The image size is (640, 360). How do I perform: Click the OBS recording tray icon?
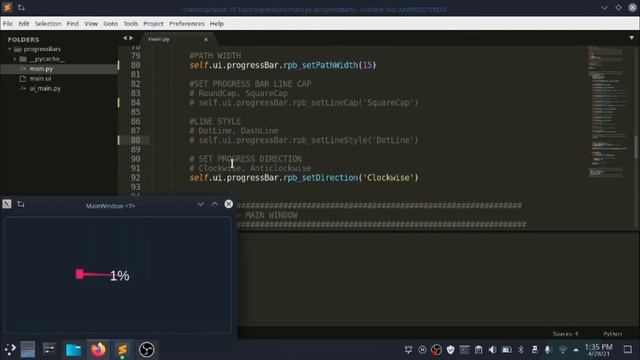436,350
